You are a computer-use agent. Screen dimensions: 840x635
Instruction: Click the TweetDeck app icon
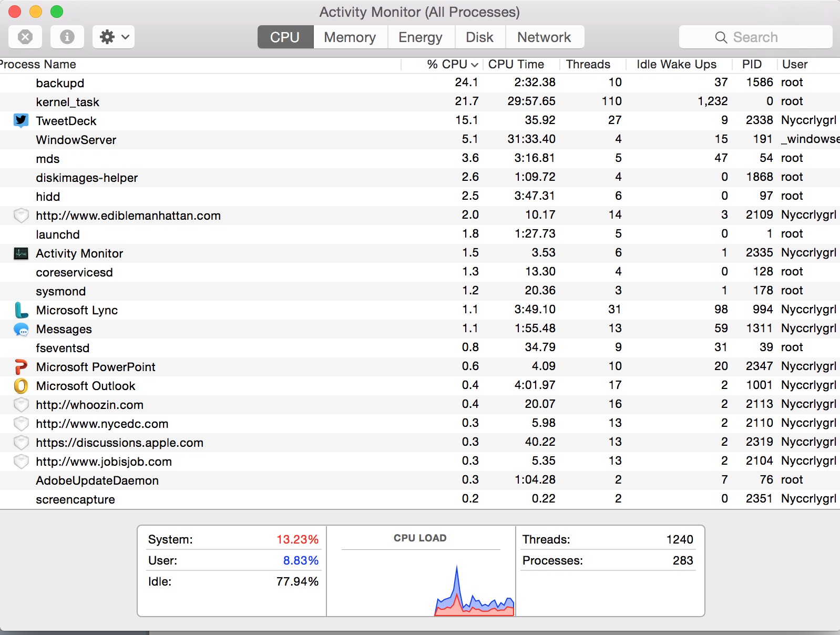pyautogui.click(x=21, y=121)
